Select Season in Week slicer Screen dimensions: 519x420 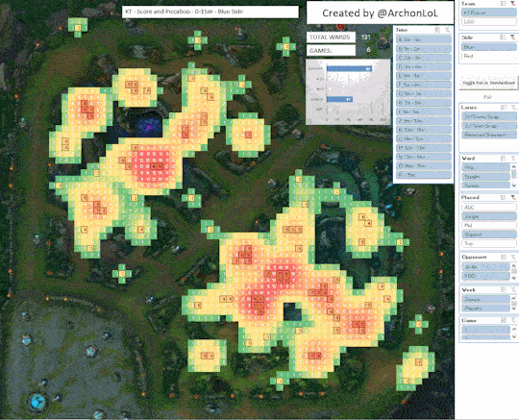tap(485, 299)
